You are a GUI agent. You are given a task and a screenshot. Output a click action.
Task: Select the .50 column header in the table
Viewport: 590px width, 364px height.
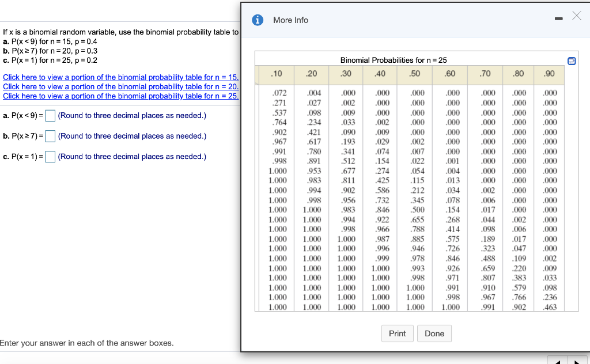415,74
